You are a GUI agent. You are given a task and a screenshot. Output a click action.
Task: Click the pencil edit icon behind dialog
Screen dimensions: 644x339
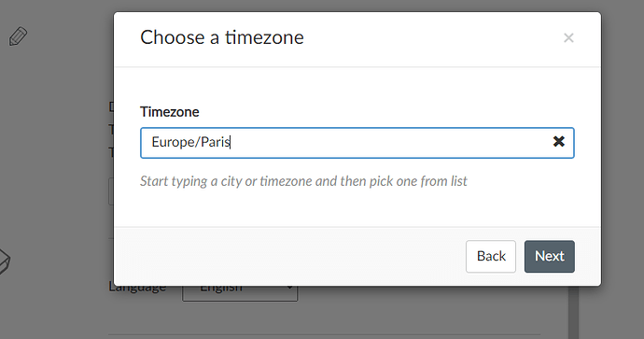tap(18, 36)
